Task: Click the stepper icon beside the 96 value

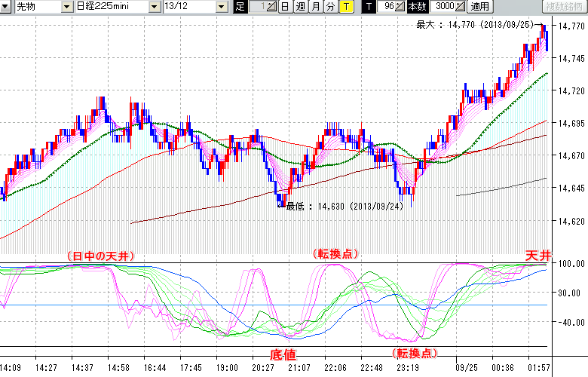Action: click(400, 7)
